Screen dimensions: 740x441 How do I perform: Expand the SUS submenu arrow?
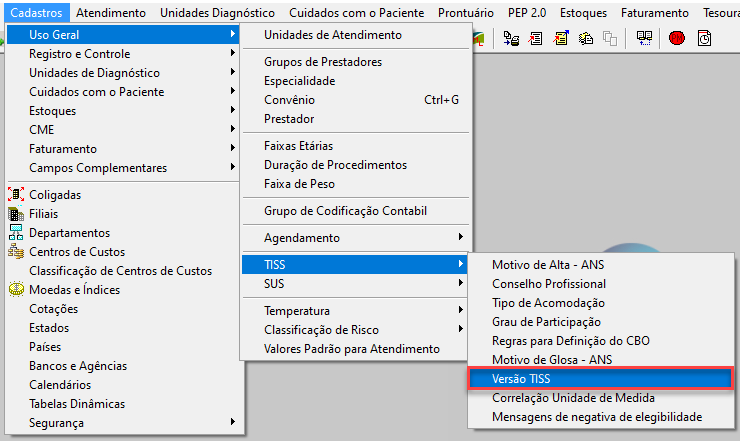click(x=461, y=283)
